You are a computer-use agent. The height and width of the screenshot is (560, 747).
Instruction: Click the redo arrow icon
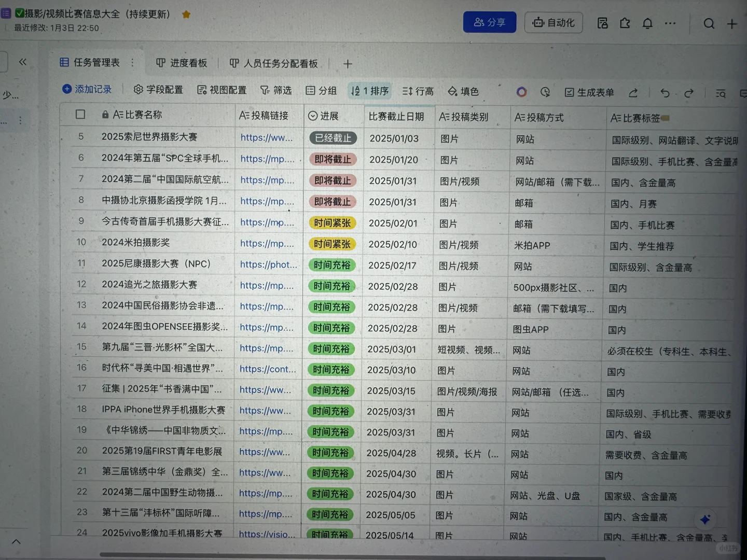[689, 93]
